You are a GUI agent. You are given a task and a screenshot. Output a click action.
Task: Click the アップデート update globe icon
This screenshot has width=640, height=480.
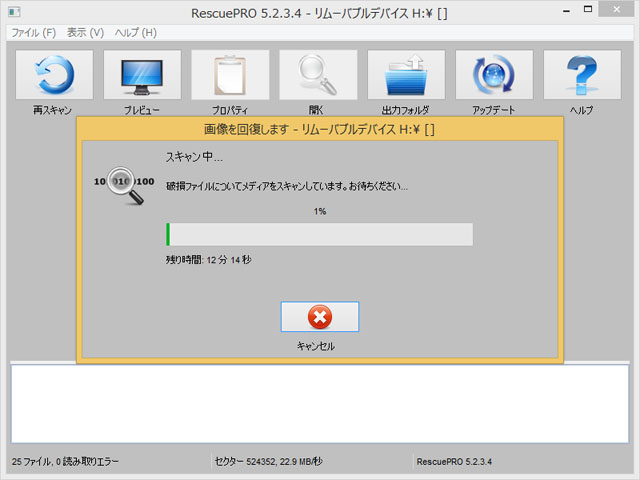494,75
